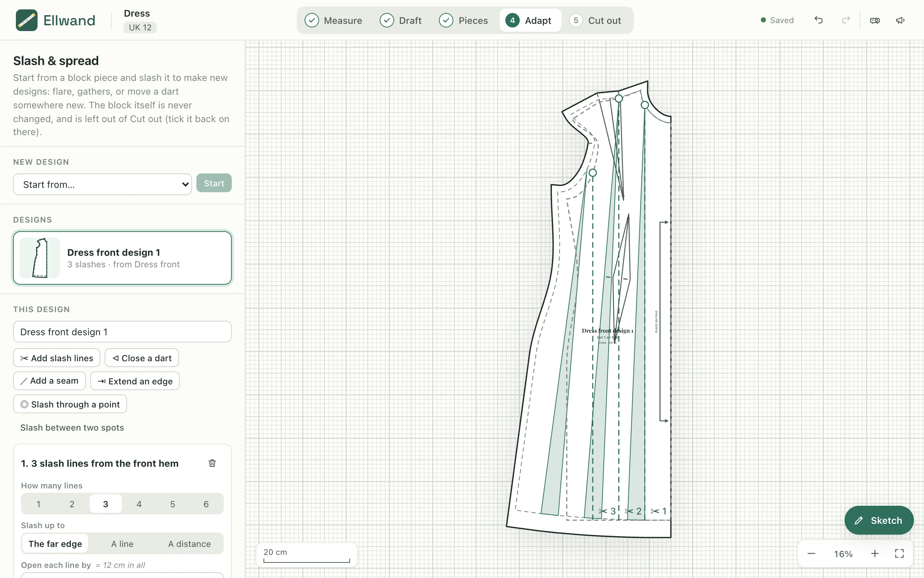Viewport: 924px width, 578px height.
Task: Set how many lines to 4
Action: point(139,504)
